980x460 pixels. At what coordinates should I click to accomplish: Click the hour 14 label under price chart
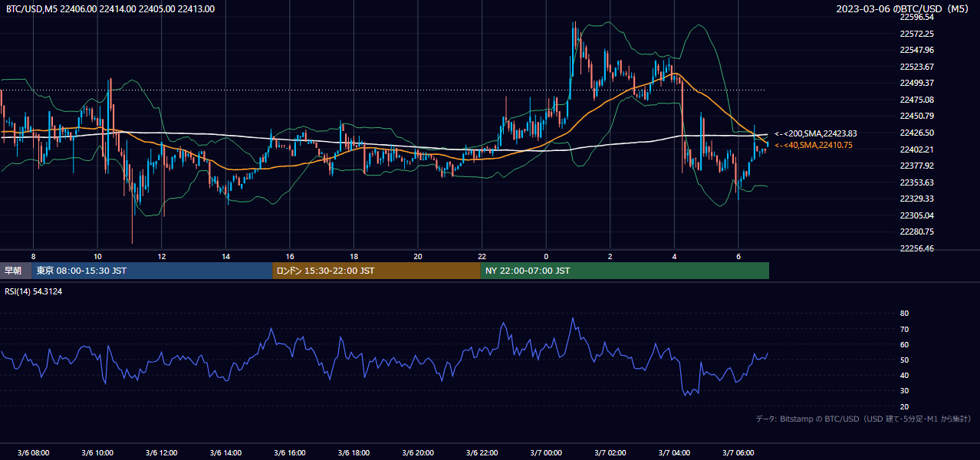pos(225,256)
